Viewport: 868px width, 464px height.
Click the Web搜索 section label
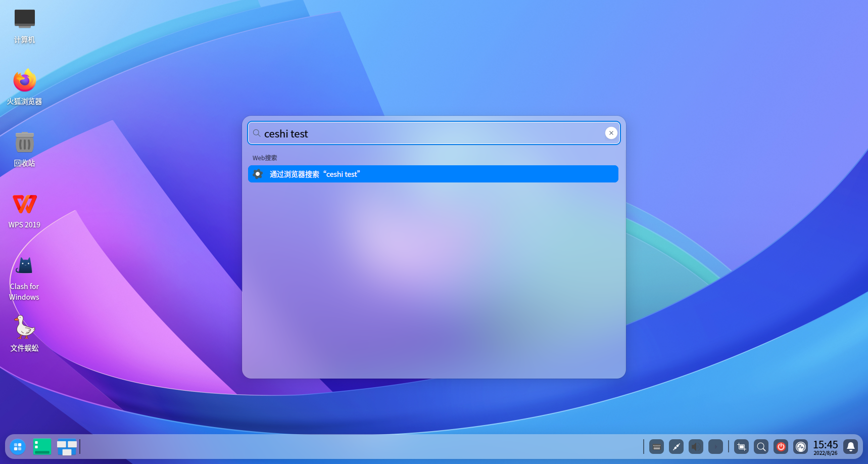tap(265, 158)
